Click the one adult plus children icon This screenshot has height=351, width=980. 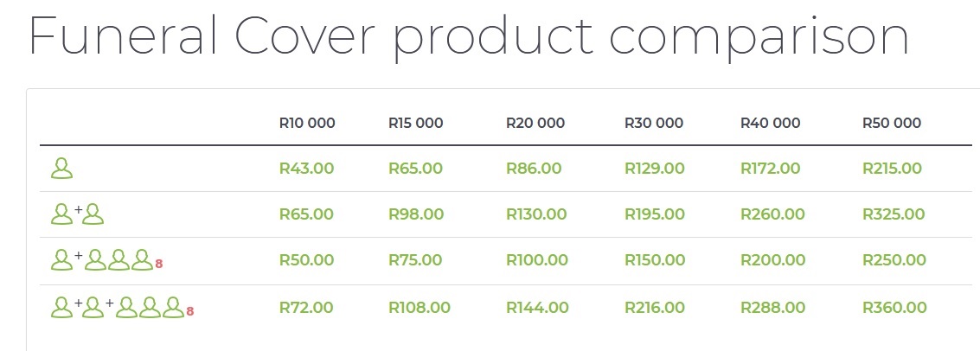[102, 259]
